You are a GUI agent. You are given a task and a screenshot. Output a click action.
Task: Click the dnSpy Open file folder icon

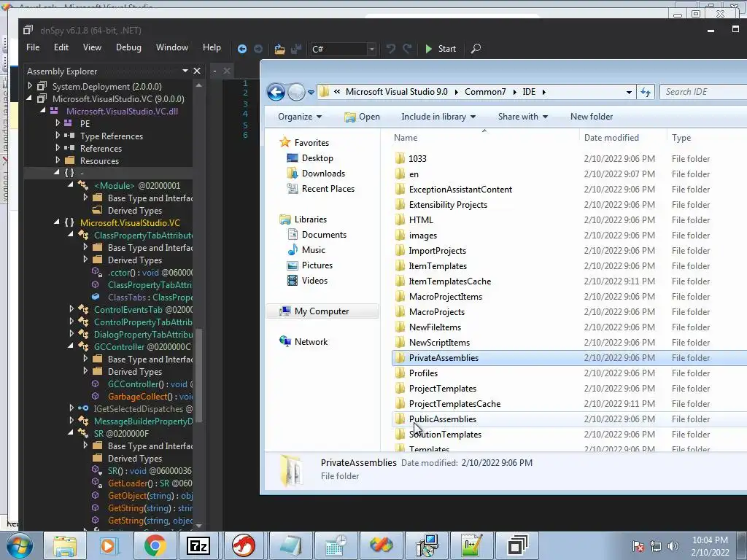[279, 49]
